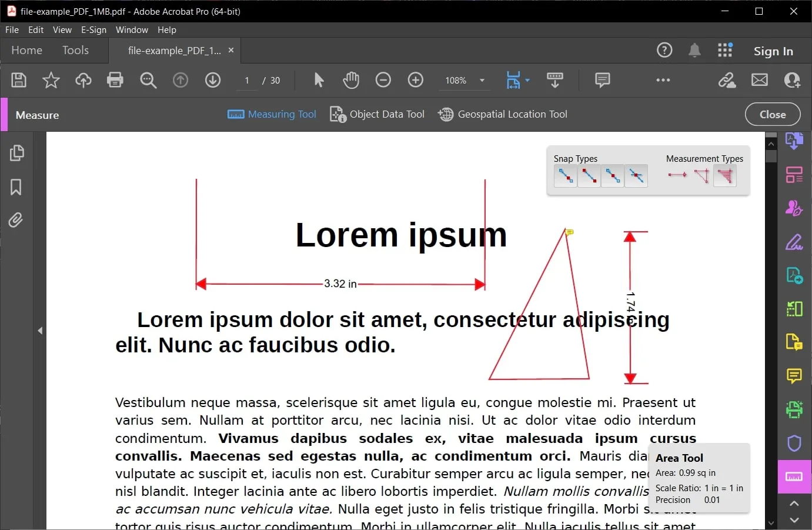This screenshot has height=530, width=812.
Task: Move the right tools pane up with chevron
Action: click(794, 504)
